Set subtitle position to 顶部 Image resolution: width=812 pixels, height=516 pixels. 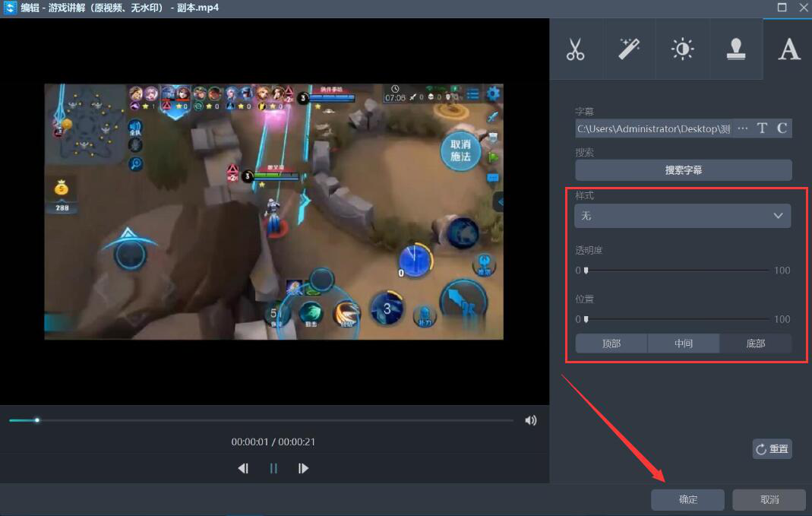coord(611,343)
